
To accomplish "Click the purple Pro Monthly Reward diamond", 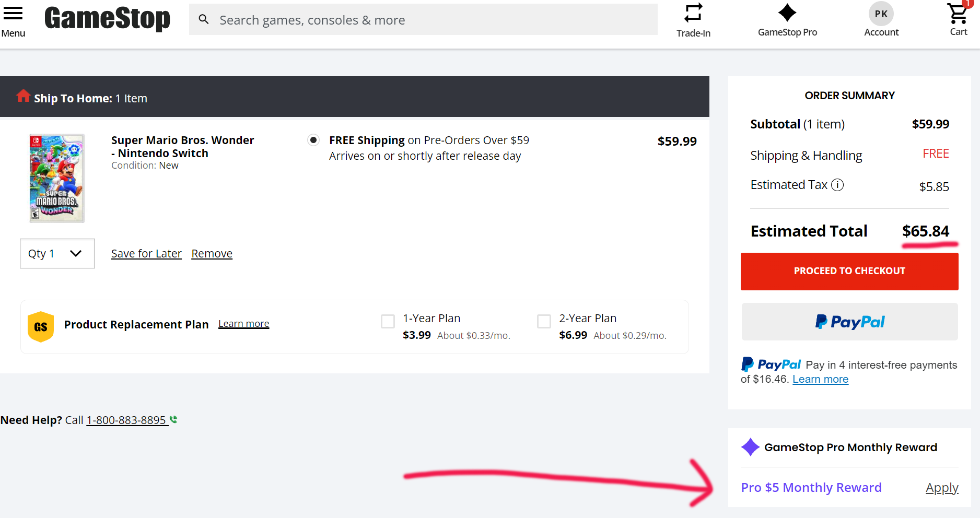I will (750, 447).
